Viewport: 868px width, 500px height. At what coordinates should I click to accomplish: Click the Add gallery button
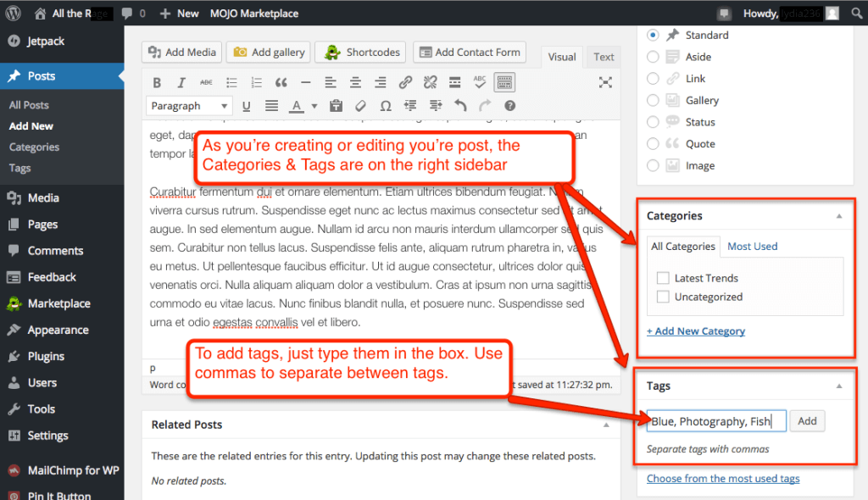coord(269,52)
